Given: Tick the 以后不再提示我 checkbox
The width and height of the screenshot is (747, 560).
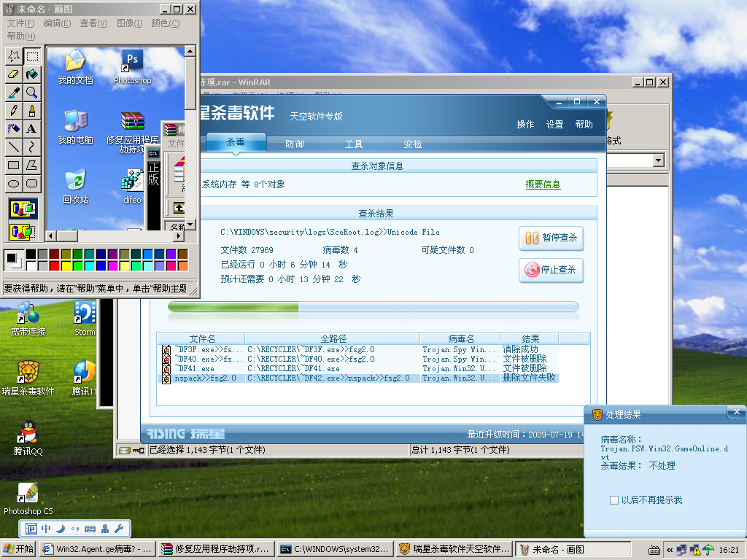Looking at the screenshot, I should pyautogui.click(x=614, y=500).
